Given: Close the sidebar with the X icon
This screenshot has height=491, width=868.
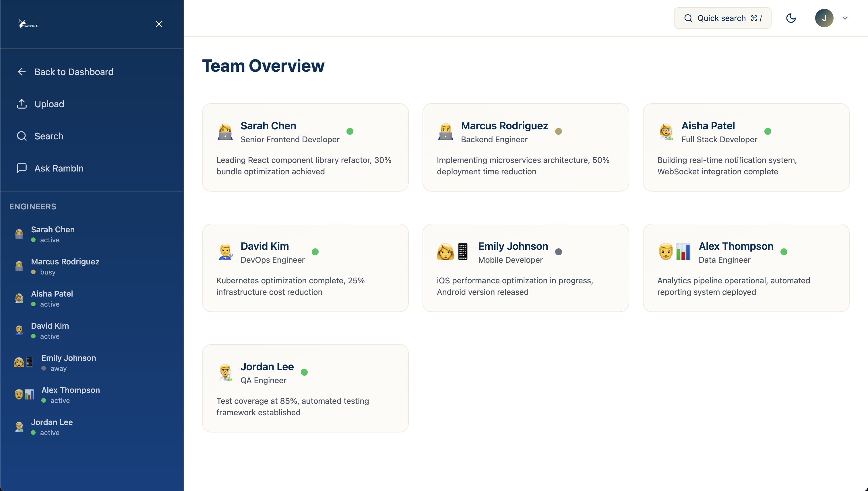Looking at the screenshot, I should click(159, 24).
